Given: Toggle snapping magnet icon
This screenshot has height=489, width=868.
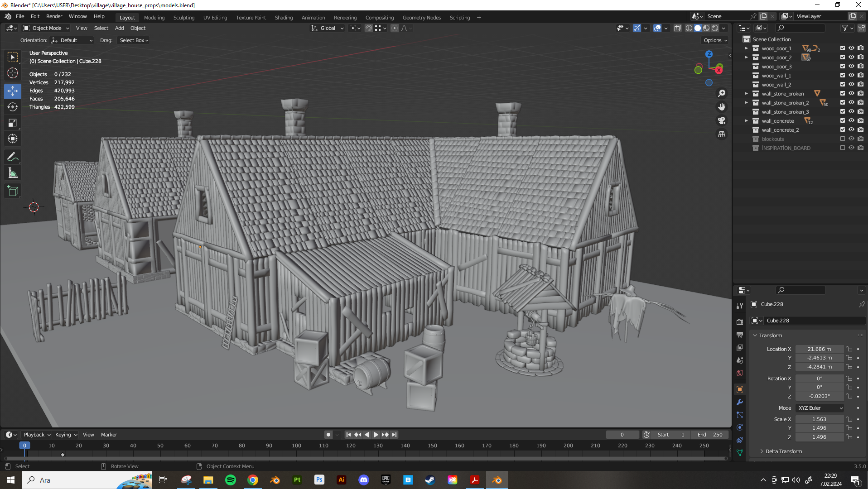Looking at the screenshot, I should coord(369,28).
